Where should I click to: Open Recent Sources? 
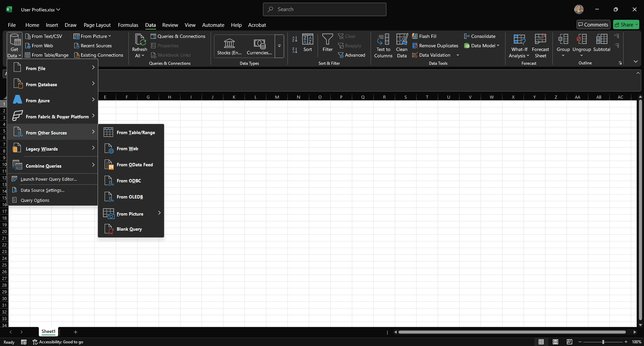point(93,46)
